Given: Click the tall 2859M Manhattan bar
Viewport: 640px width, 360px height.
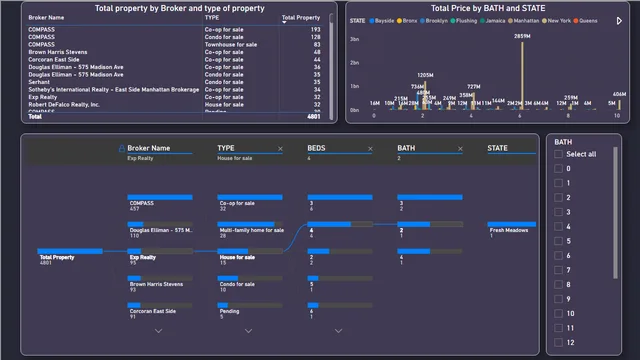Looking at the screenshot, I should coord(522,76).
